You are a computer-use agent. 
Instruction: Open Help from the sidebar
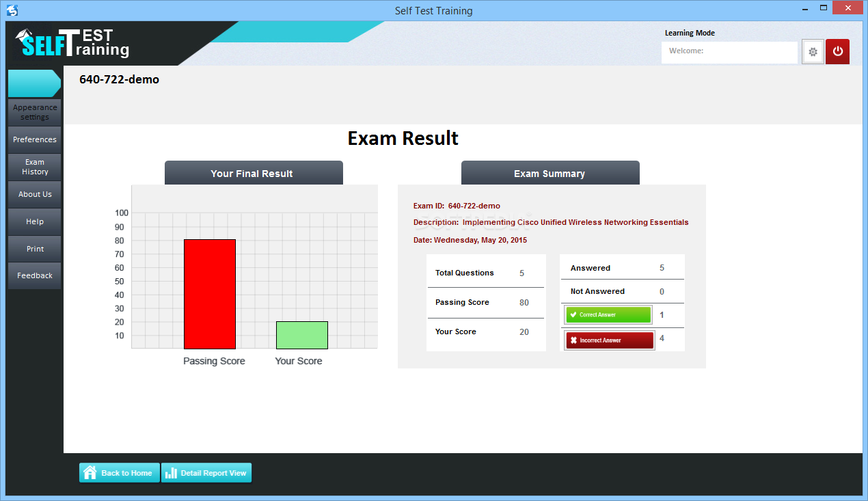click(x=35, y=221)
